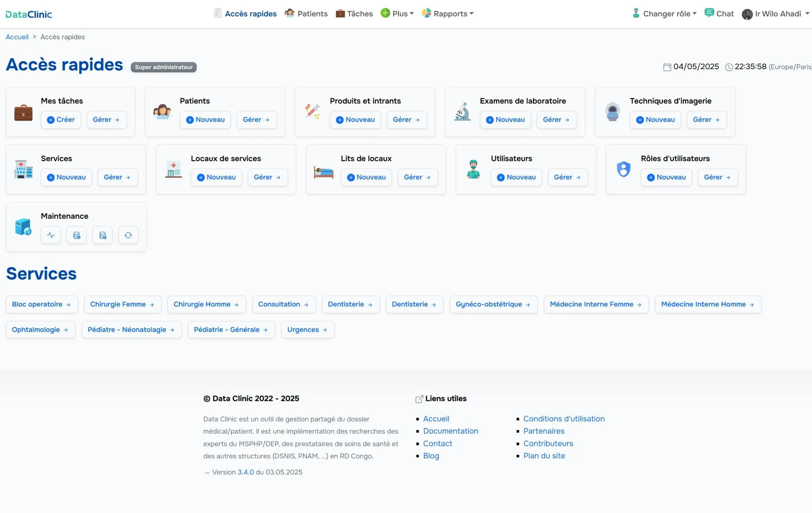Screen dimensions: 812x513
Task: Click the scanner icon in Techniques d'imagerie
Action: [612, 112]
